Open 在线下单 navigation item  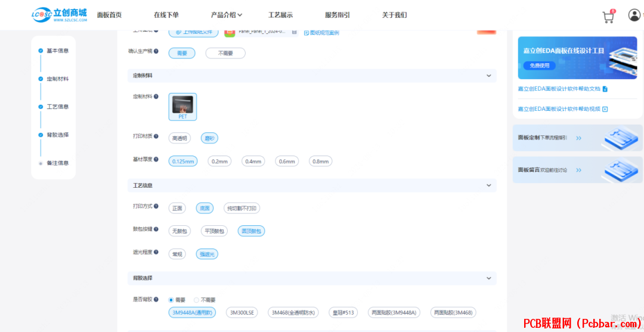coord(166,15)
